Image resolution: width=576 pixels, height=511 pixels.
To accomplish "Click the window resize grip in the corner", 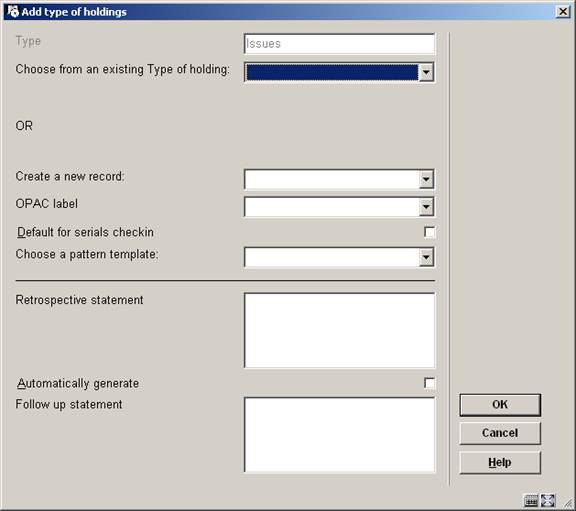I will pos(568,503).
